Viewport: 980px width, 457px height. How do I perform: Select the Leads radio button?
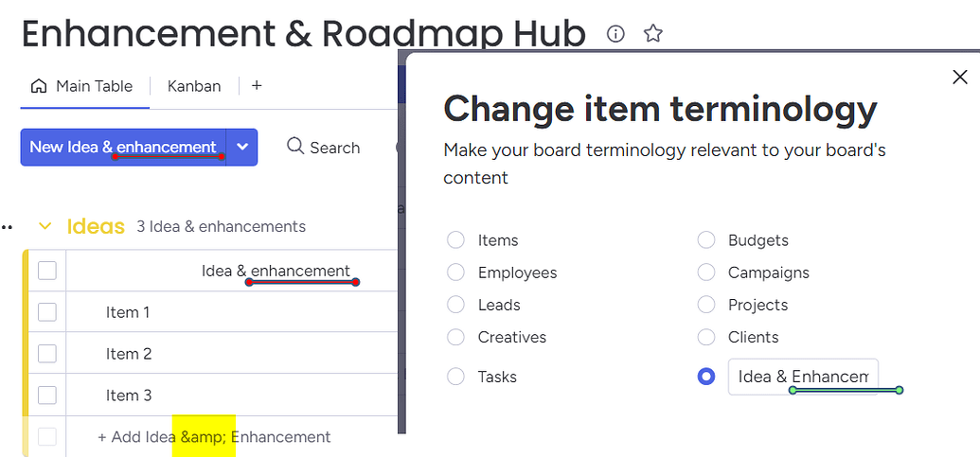[455, 305]
